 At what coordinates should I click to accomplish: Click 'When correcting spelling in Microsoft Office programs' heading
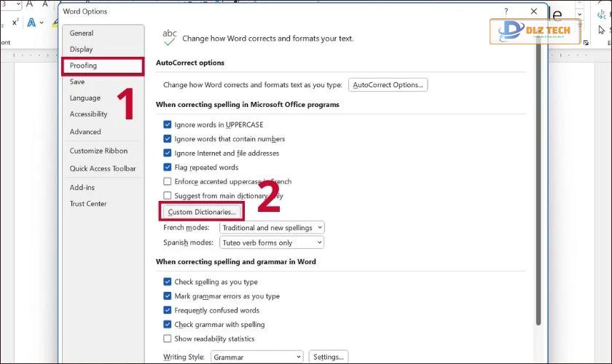point(248,105)
